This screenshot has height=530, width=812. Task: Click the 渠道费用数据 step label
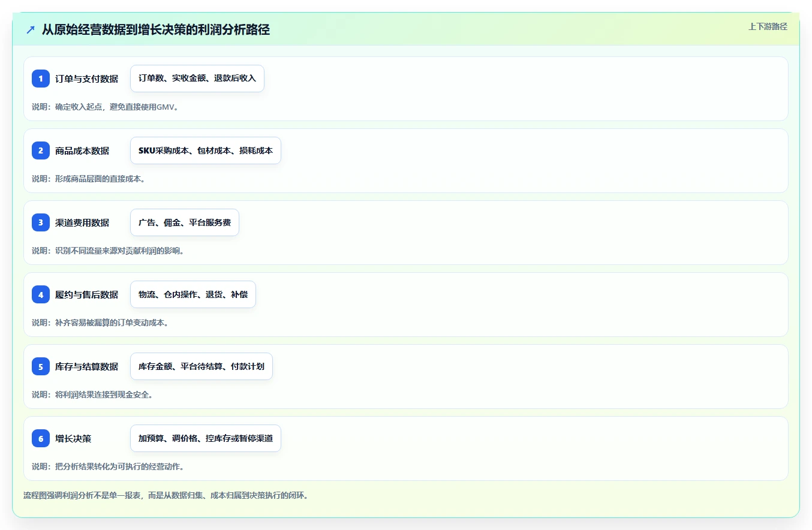coord(82,222)
